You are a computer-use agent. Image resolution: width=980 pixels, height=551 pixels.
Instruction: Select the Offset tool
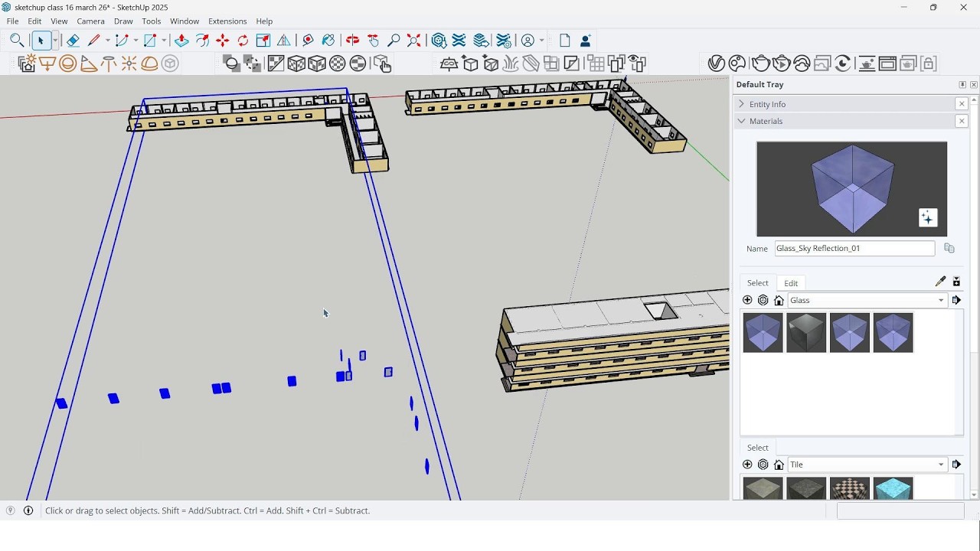point(202,41)
